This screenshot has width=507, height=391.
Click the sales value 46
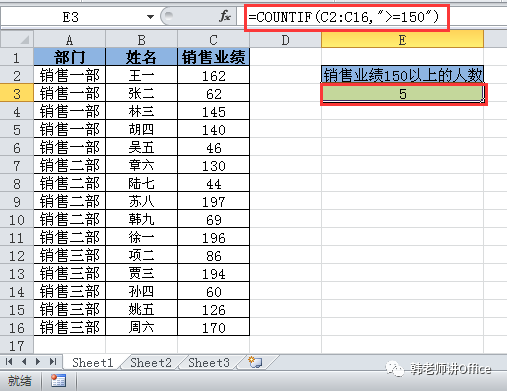[213, 147]
